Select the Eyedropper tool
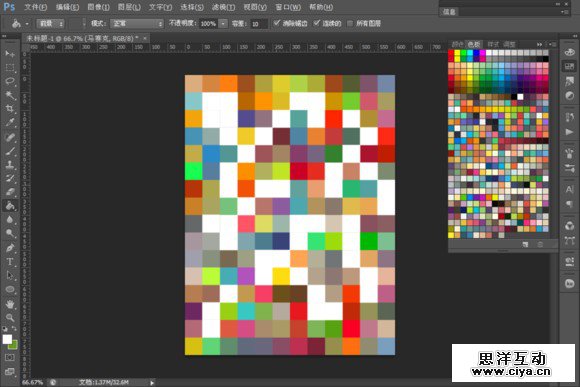Screen dimensions: 580x387 click(10, 122)
